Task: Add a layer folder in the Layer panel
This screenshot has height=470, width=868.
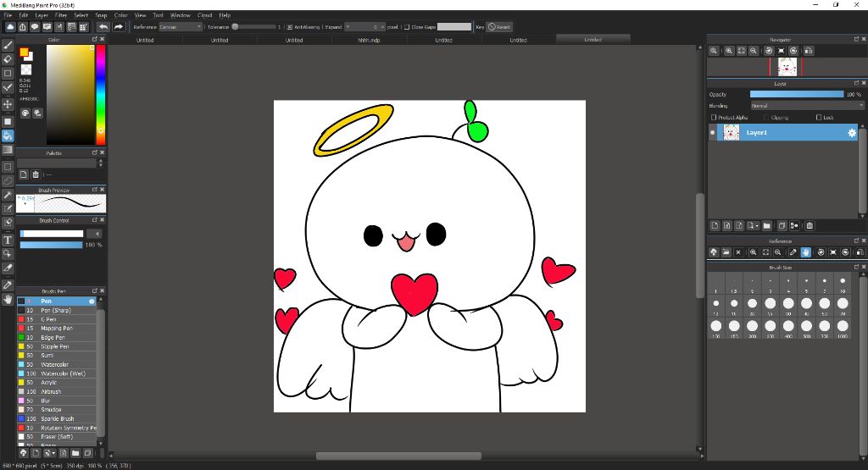Action: (766, 225)
